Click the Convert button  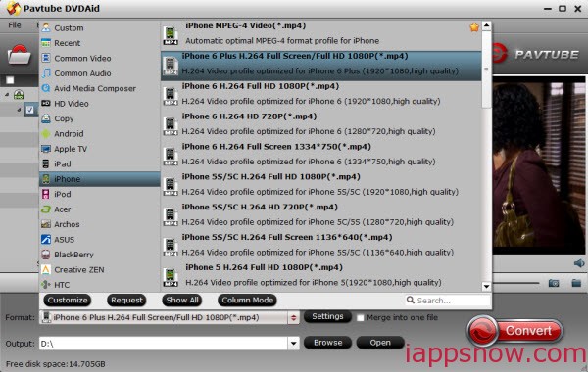(514, 331)
